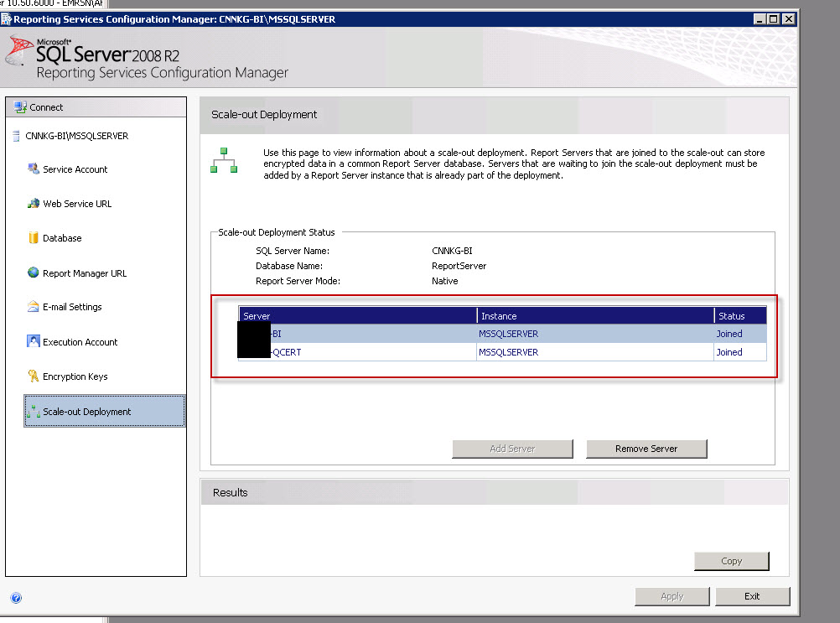Minimize the Reporting Services Configuration Manager window
Image resolution: width=840 pixels, height=623 pixels.
pyautogui.click(x=760, y=19)
